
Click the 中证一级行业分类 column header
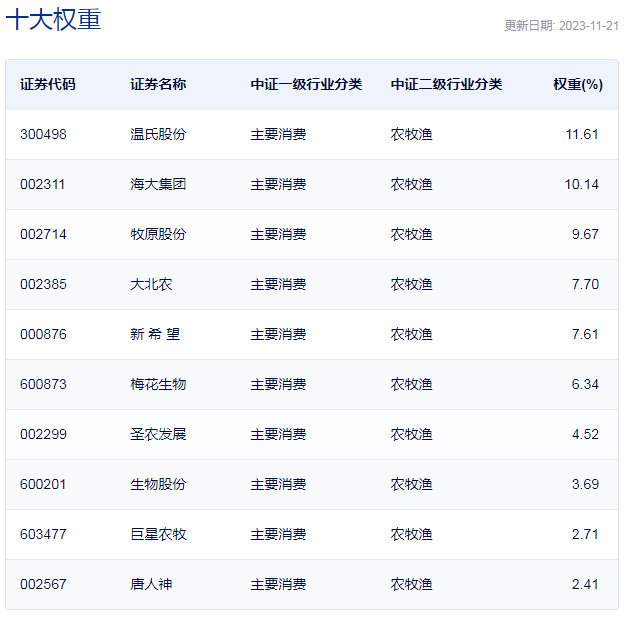coord(306,84)
